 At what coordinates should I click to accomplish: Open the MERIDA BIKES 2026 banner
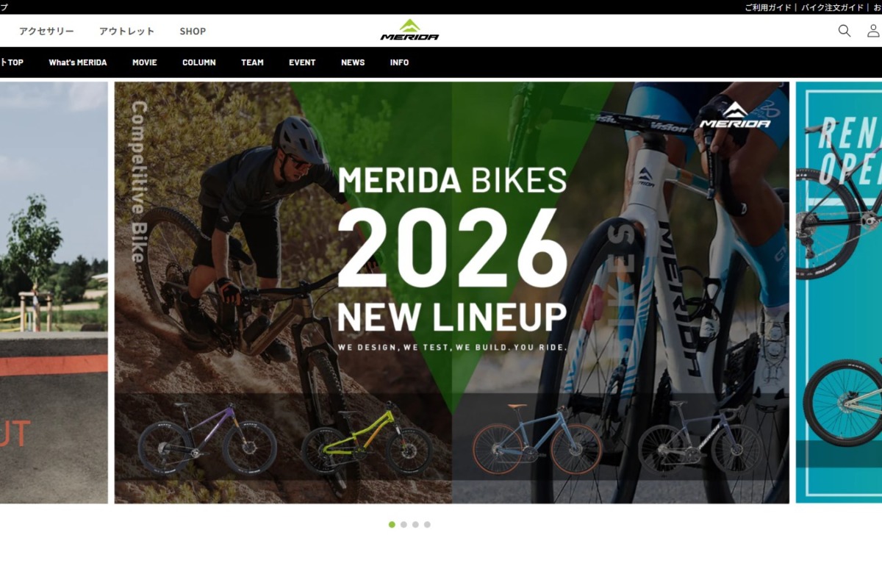tap(451, 293)
